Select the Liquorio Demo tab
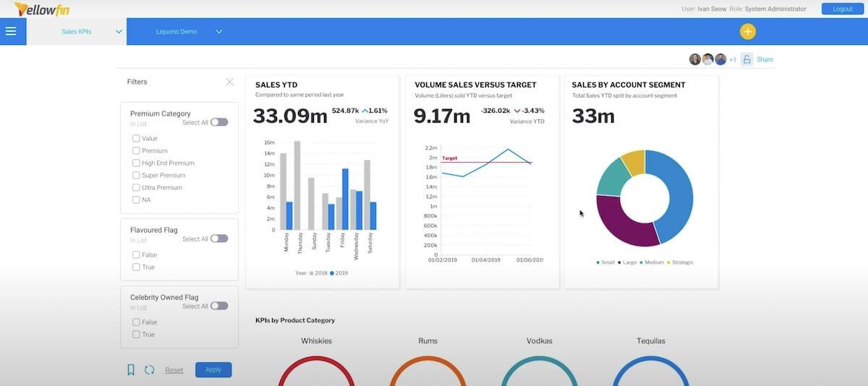 tap(176, 32)
